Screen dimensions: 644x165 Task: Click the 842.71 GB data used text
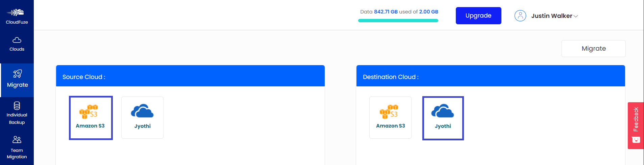pyautogui.click(x=386, y=12)
